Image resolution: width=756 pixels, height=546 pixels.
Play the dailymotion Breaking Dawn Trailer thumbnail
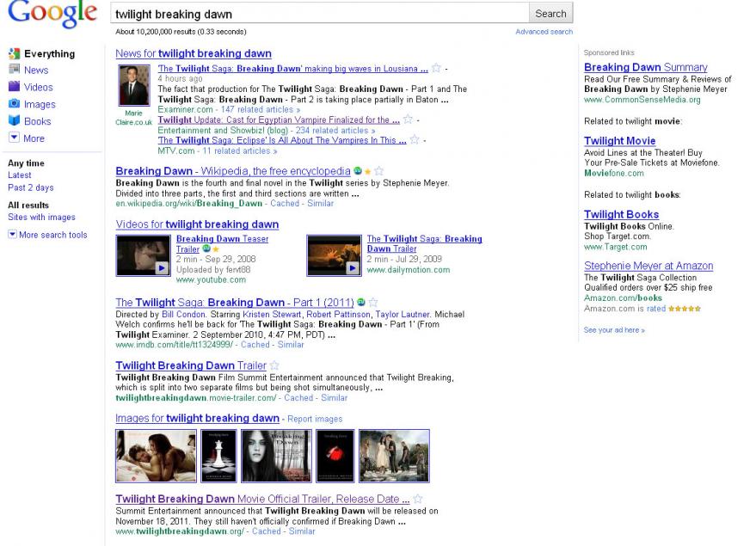334,255
